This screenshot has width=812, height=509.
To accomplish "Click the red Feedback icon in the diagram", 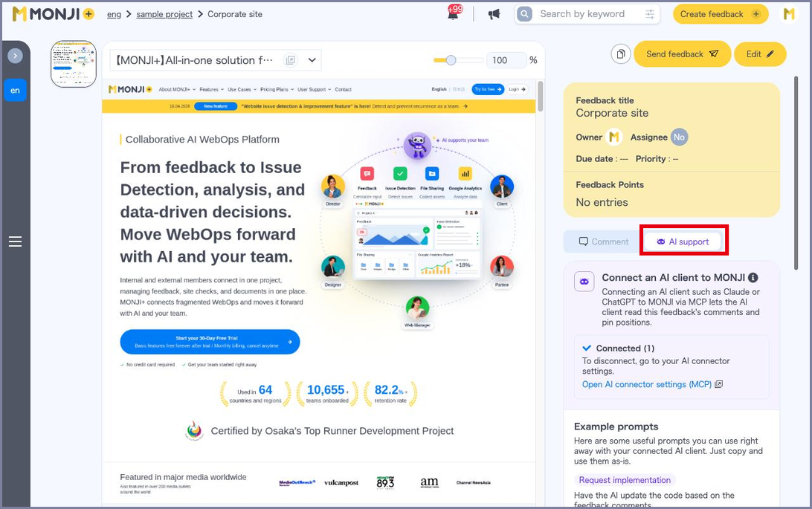I will pos(367,174).
